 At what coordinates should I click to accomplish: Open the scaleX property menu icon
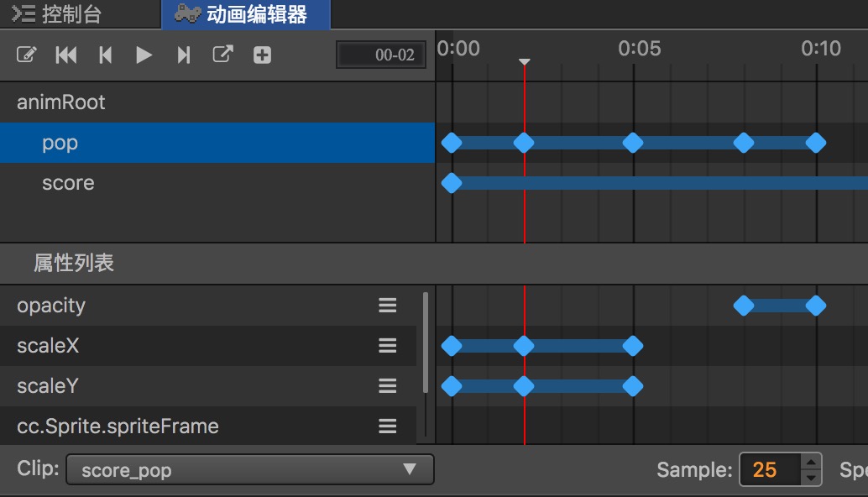coord(388,345)
